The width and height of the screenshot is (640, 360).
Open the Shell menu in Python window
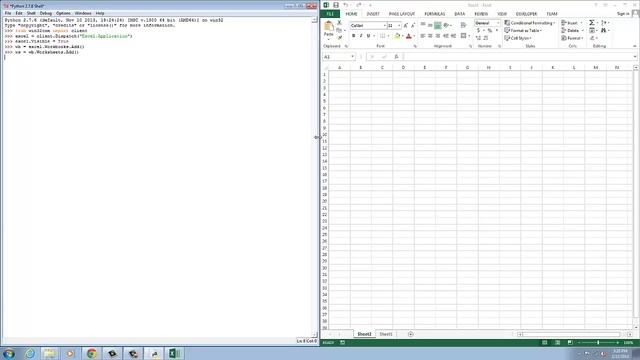tap(31, 13)
